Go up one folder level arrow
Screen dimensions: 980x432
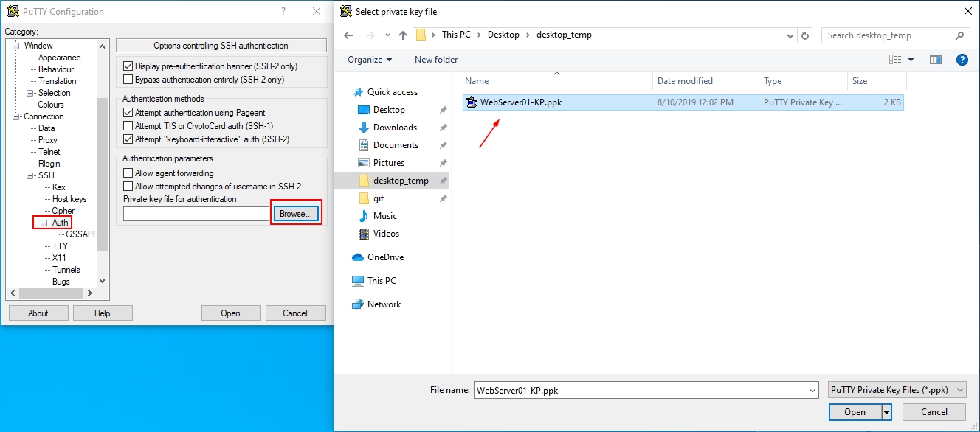403,35
